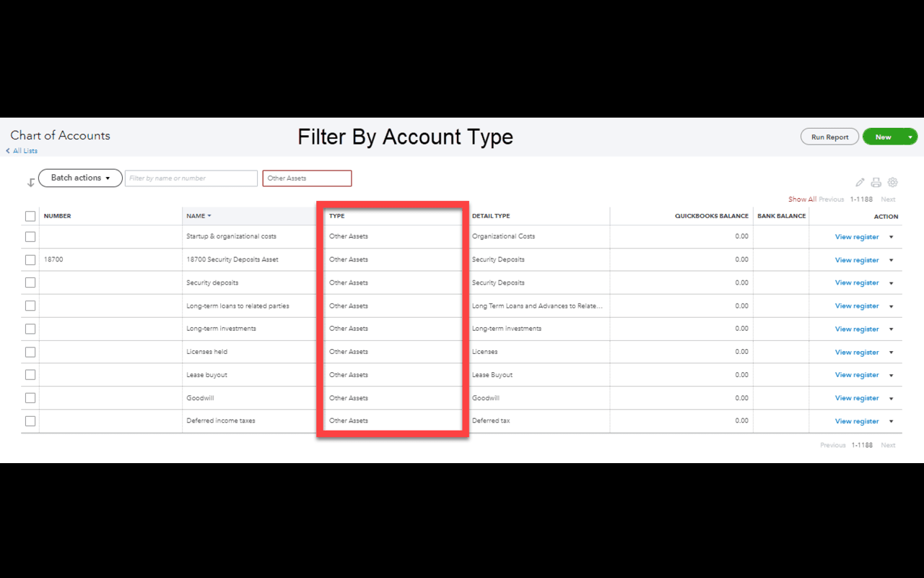Open printing options via the printer icon
This screenshot has height=578, width=924.
(x=876, y=182)
